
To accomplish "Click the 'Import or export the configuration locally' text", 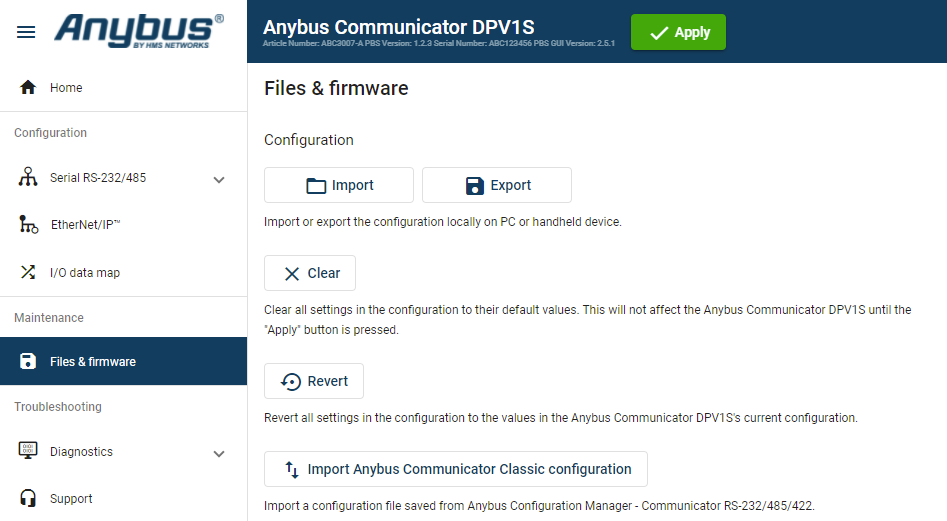I will (x=443, y=222).
